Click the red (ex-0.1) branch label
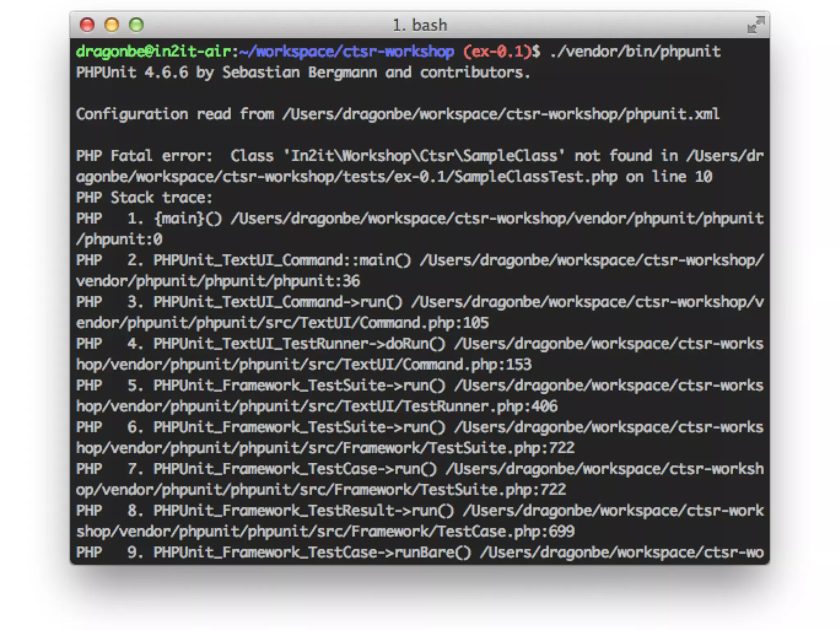 [x=497, y=52]
